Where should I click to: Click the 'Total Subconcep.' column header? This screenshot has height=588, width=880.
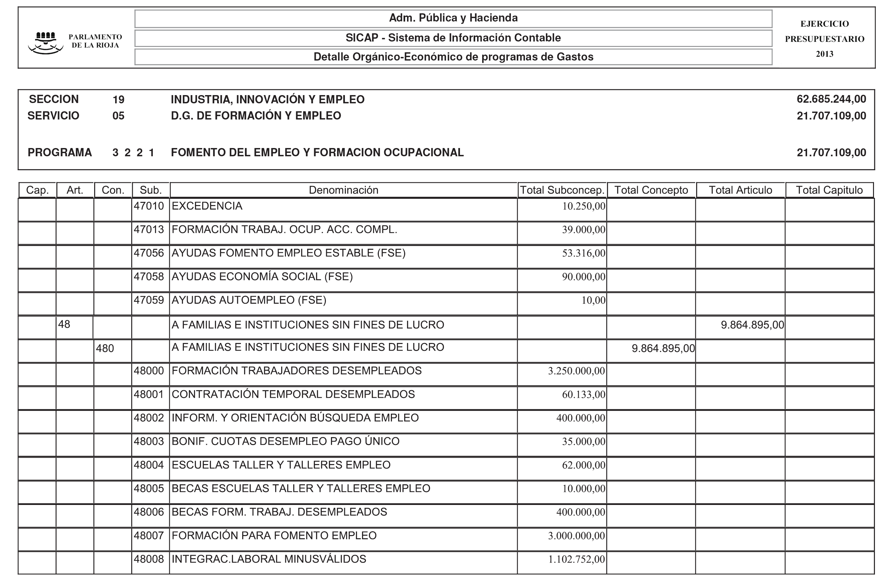coord(562,190)
